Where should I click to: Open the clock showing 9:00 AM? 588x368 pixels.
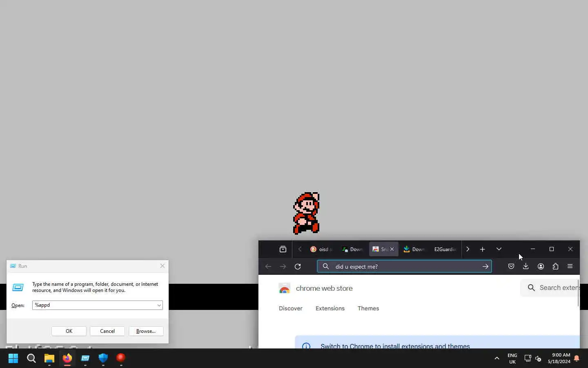coord(559,358)
